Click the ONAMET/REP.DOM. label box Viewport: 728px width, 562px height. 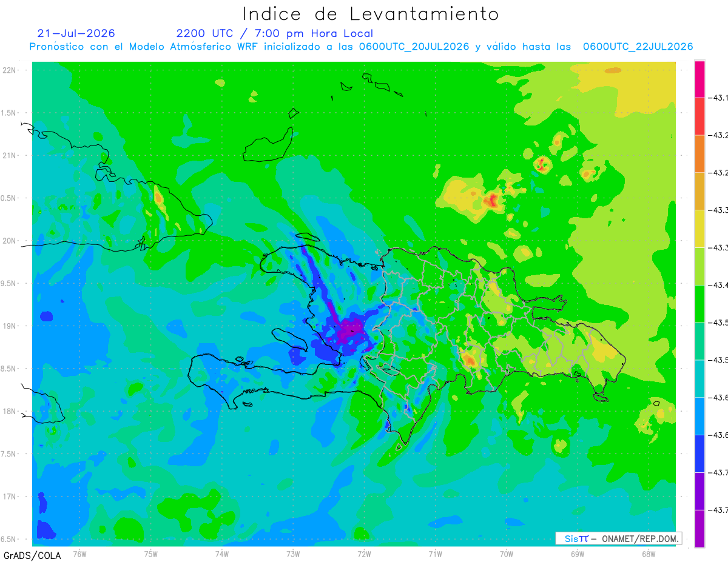click(x=618, y=538)
